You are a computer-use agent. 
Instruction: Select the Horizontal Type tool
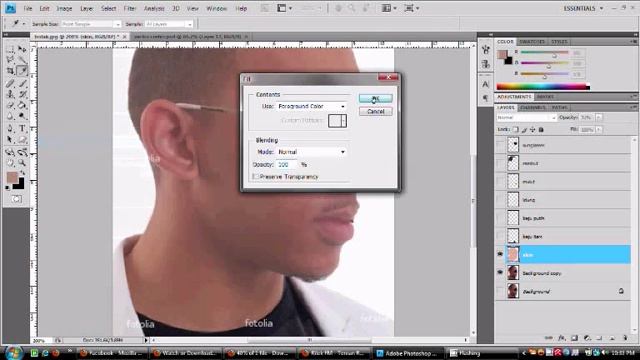pos(22,129)
